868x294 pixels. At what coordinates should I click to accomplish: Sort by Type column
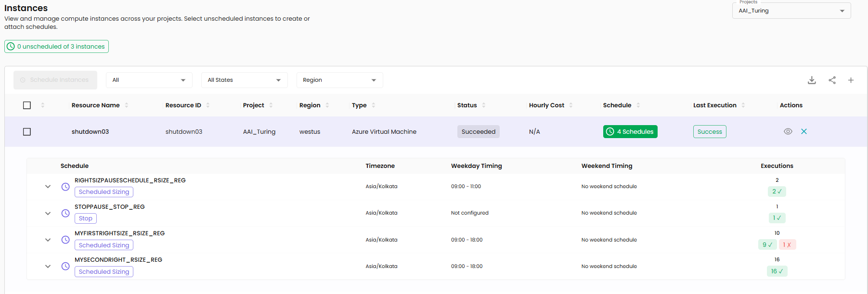[374, 105]
